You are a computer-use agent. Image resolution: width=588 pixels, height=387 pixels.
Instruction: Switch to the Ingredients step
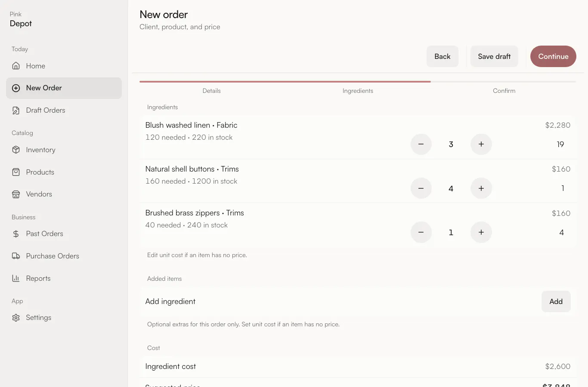358,91
